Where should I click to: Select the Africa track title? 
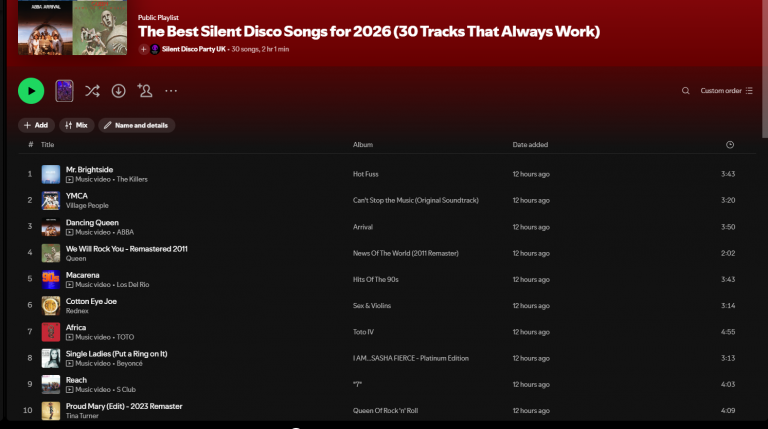click(x=76, y=327)
